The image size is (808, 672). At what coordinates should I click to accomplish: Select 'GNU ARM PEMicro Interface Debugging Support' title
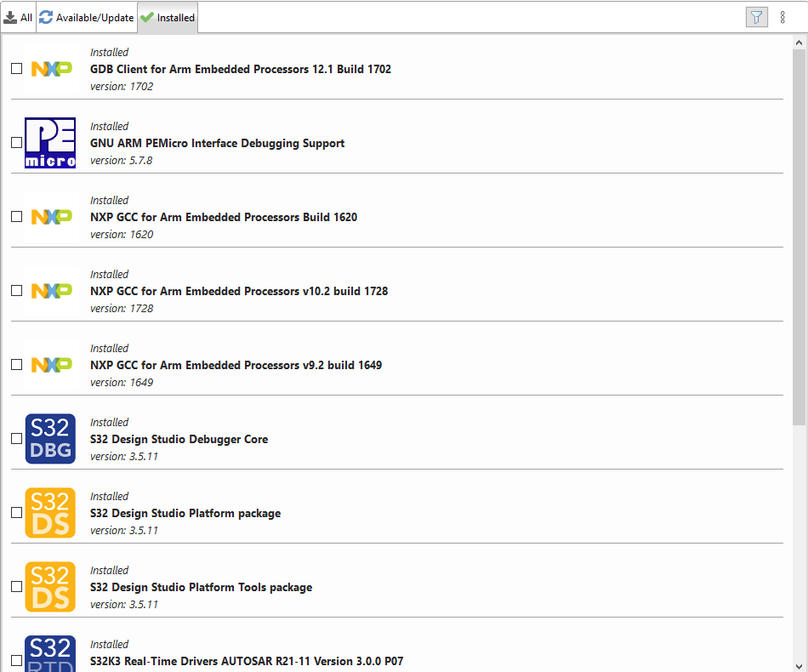[x=217, y=143]
